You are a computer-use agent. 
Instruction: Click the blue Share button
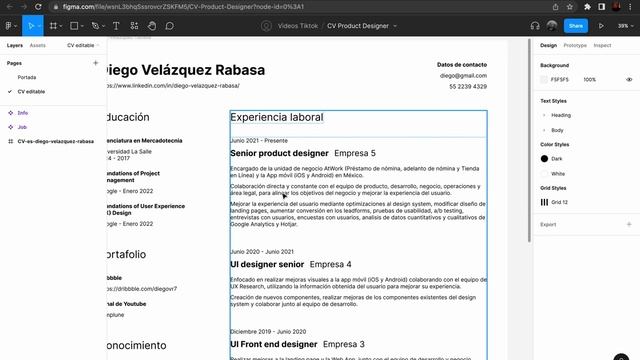(576, 26)
